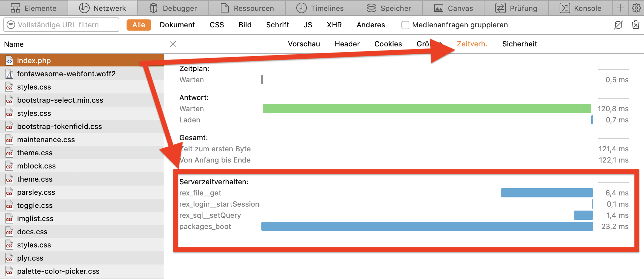Image resolution: width=644 pixels, height=279 pixels.
Task: Filter requests by JS
Action: pyautogui.click(x=308, y=25)
